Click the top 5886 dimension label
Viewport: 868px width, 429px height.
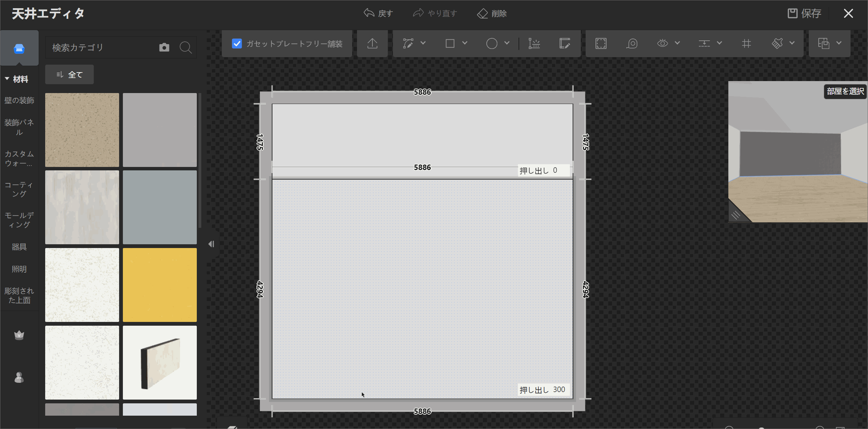coord(422,92)
